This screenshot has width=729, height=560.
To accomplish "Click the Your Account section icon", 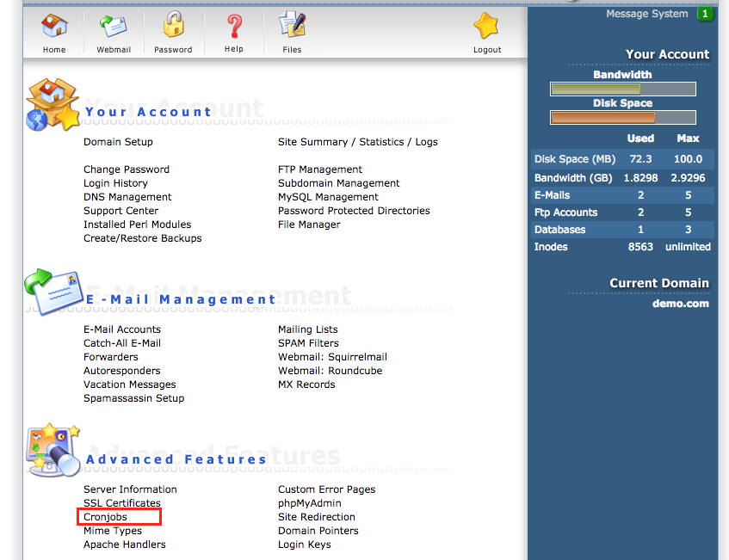I will click(x=52, y=105).
